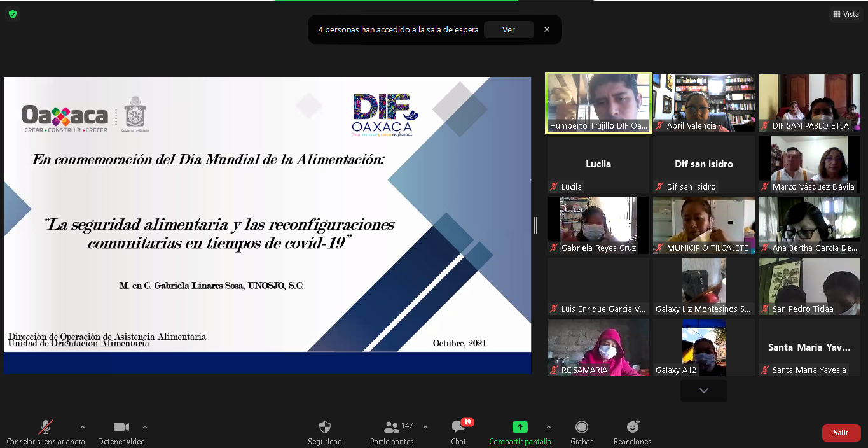
Task: Open the Vista layout menu
Action: click(x=845, y=14)
